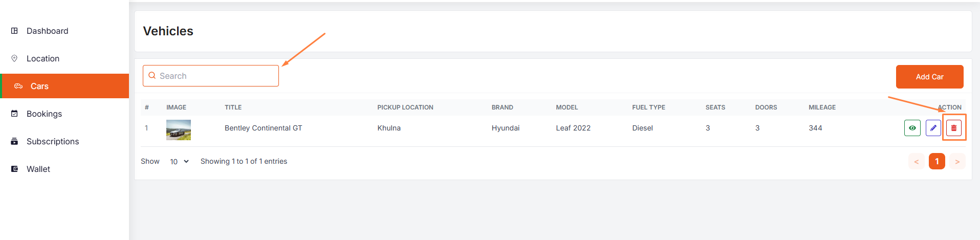Image resolution: width=980 pixels, height=240 pixels.
Task: Go to the next page arrow
Action: pyautogui.click(x=957, y=162)
